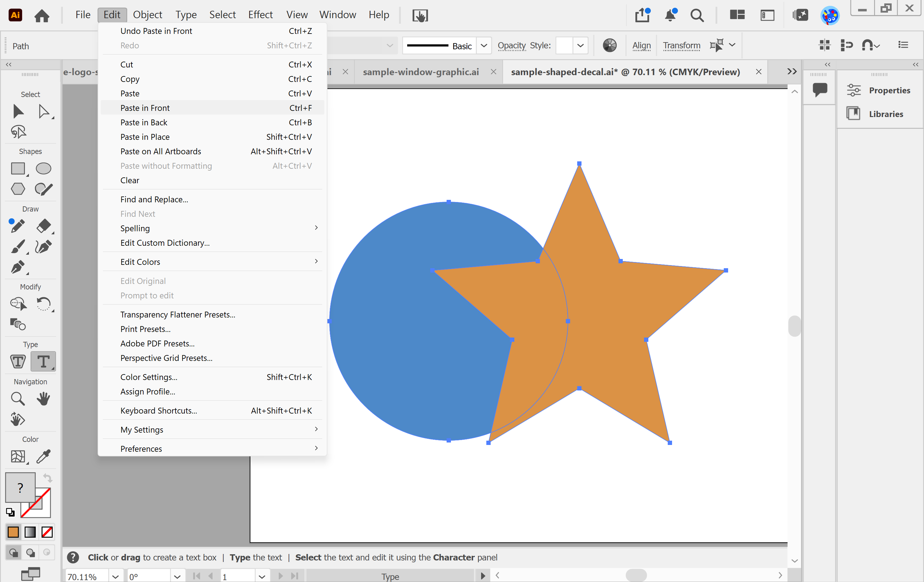The height and width of the screenshot is (582, 924).
Task: Select the Zoom tool
Action: (x=18, y=398)
